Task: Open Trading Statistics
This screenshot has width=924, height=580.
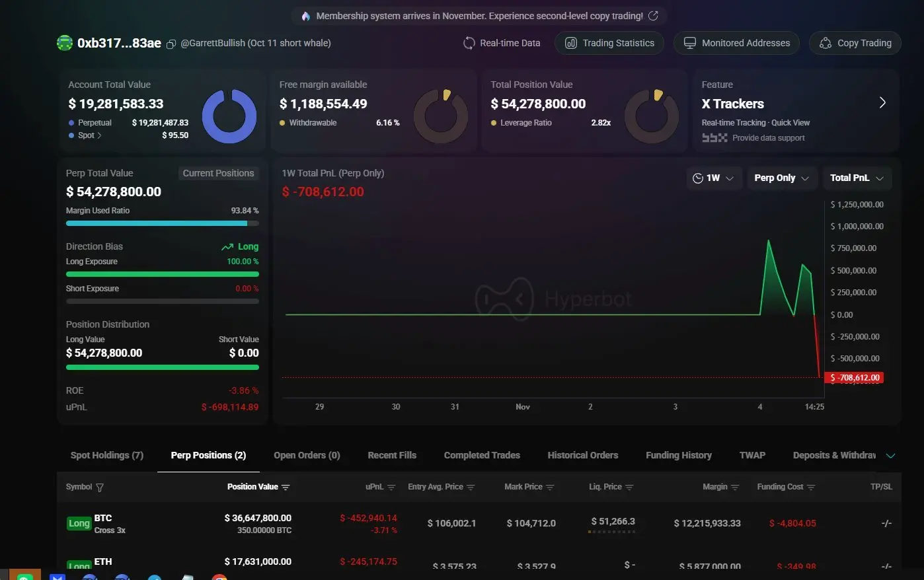Action: point(609,43)
